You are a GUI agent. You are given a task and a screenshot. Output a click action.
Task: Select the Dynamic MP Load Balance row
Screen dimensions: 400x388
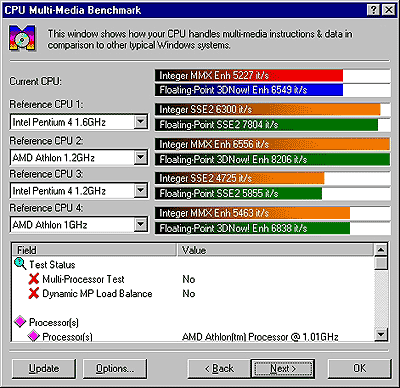(x=193, y=293)
